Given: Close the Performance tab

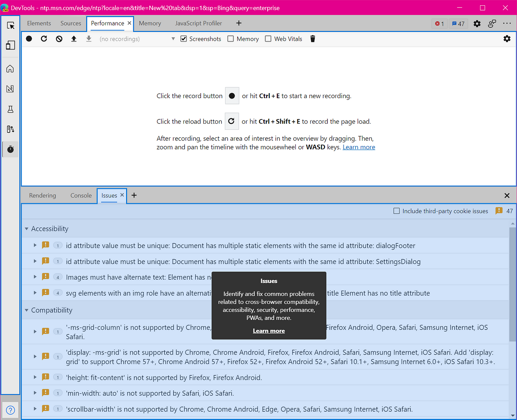Looking at the screenshot, I should [x=129, y=23].
